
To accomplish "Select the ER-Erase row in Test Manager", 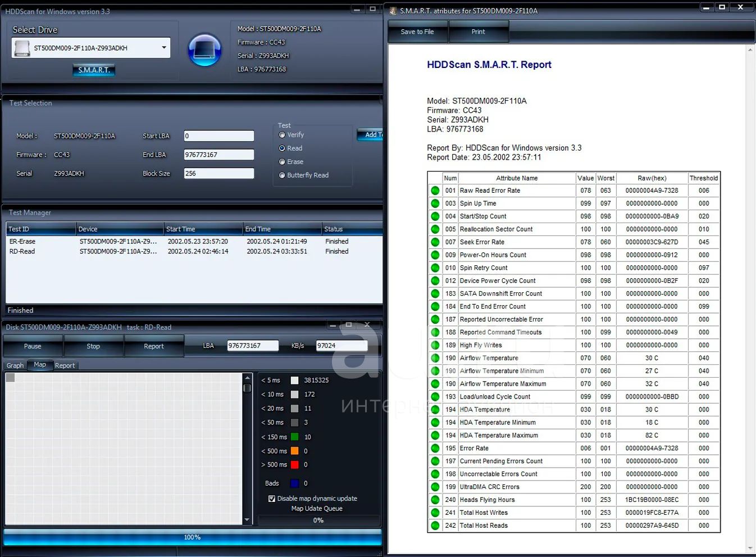I will point(194,242).
